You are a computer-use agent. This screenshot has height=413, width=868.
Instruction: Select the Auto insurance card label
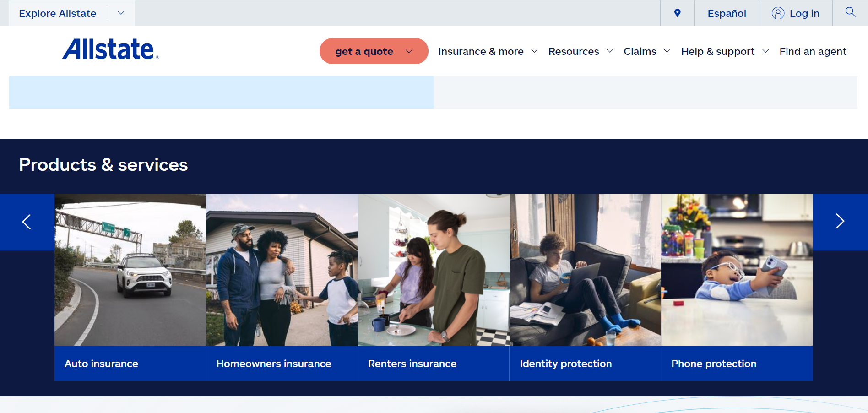pyautogui.click(x=101, y=364)
